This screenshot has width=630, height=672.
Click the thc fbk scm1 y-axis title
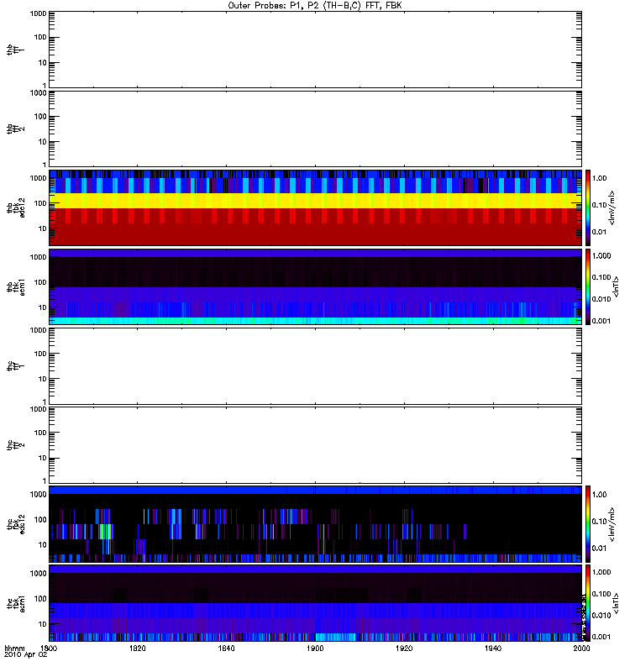[x=16, y=603]
